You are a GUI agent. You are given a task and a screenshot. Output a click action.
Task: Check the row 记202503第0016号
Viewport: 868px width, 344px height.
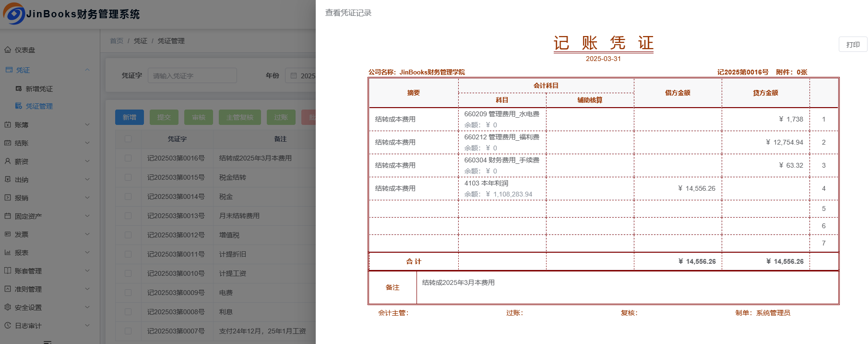click(x=128, y=158)
